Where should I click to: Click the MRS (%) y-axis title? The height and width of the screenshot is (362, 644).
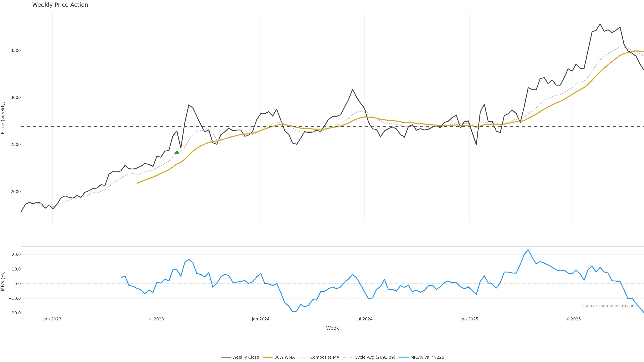(3, 281)
